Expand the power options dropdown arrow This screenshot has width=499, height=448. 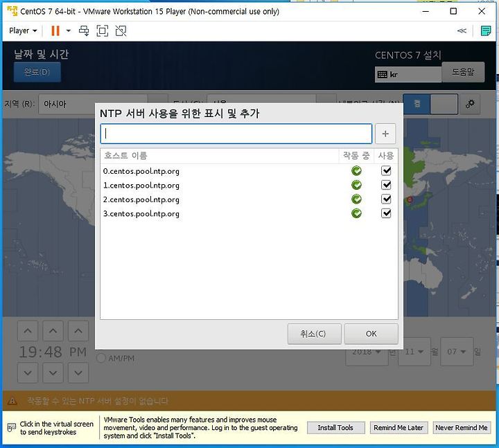click(69, 31)
